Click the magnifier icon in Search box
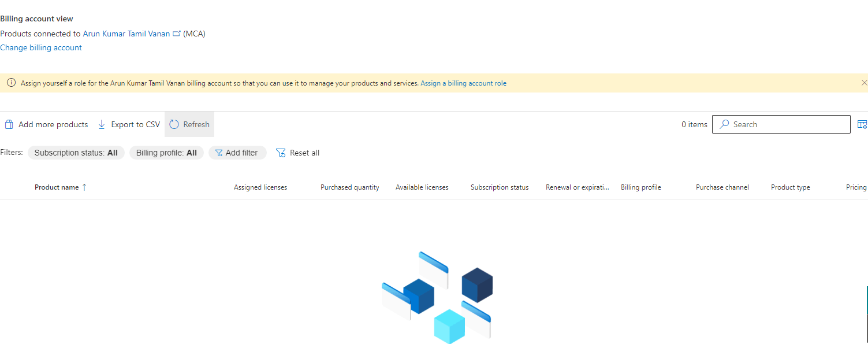This screenshot has width=868, height=344. (x=724, y=124)
